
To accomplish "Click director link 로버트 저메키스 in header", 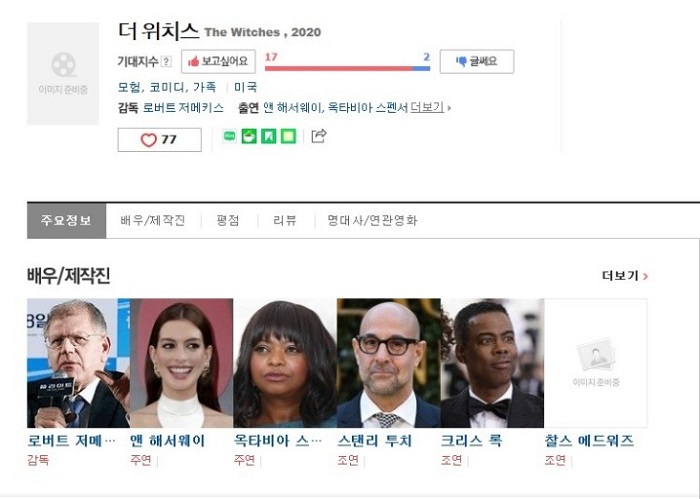I will tap(183, 108).
